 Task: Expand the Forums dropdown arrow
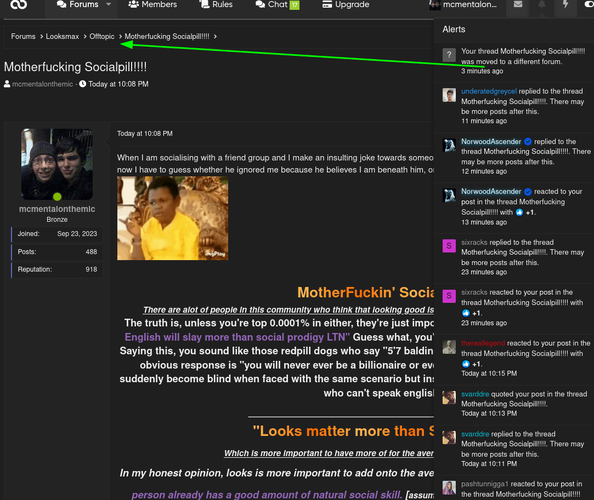tap(108, 5)
